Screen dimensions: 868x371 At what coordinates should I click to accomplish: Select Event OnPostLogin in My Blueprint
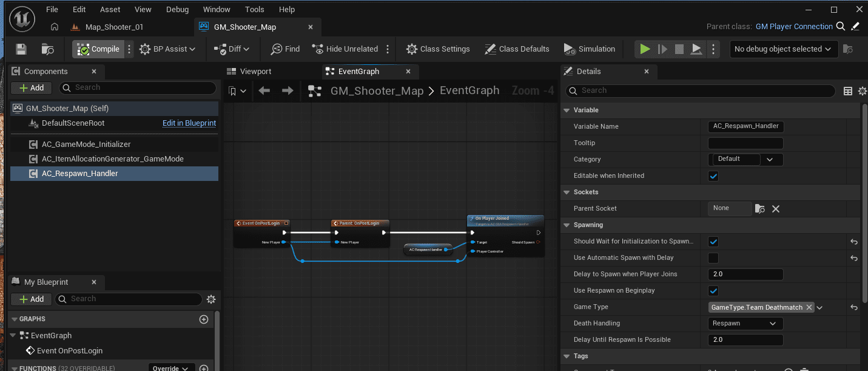point(69,350)
